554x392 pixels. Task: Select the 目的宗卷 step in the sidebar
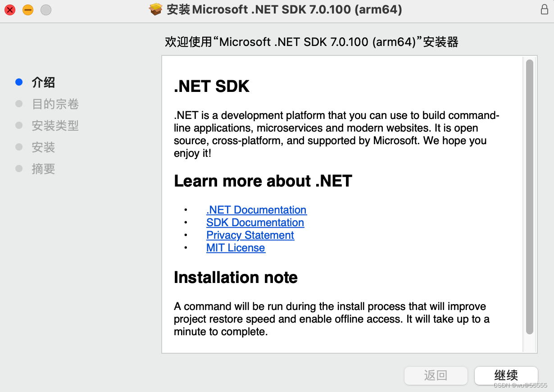coord(55,104)
